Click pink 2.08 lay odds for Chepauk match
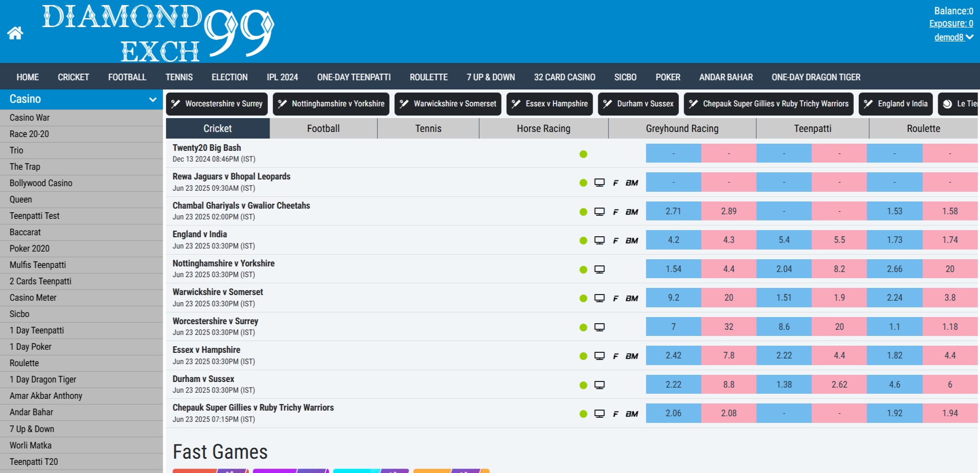980x473 pixels. [x=728, y=413]
